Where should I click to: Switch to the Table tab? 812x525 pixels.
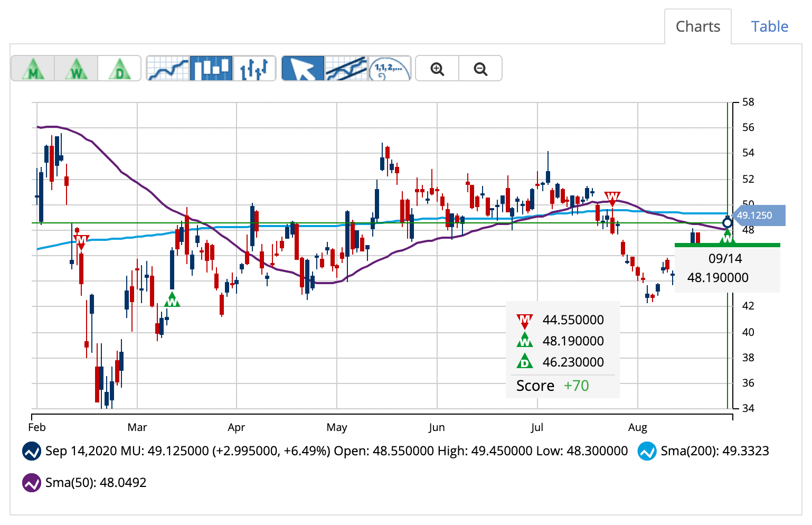click(770, 26)
